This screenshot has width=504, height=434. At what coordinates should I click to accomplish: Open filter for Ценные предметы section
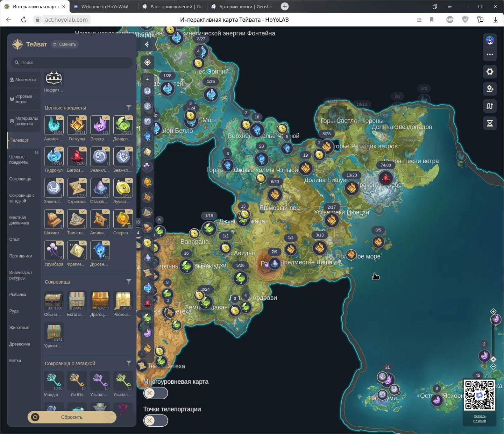pos(129,108)
